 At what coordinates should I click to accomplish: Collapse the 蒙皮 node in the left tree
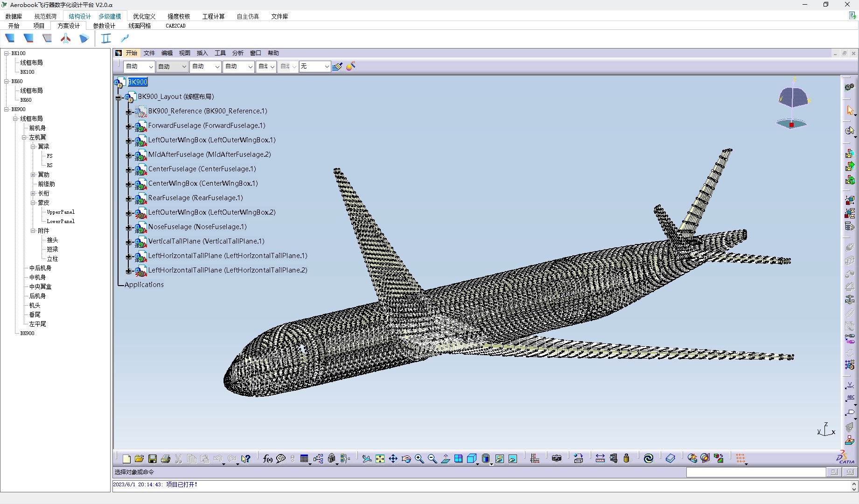click(x=33, y=203)
